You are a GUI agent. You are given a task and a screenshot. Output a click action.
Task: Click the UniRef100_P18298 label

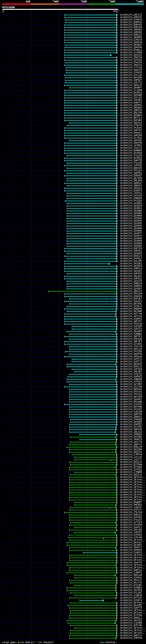point(131,525)
